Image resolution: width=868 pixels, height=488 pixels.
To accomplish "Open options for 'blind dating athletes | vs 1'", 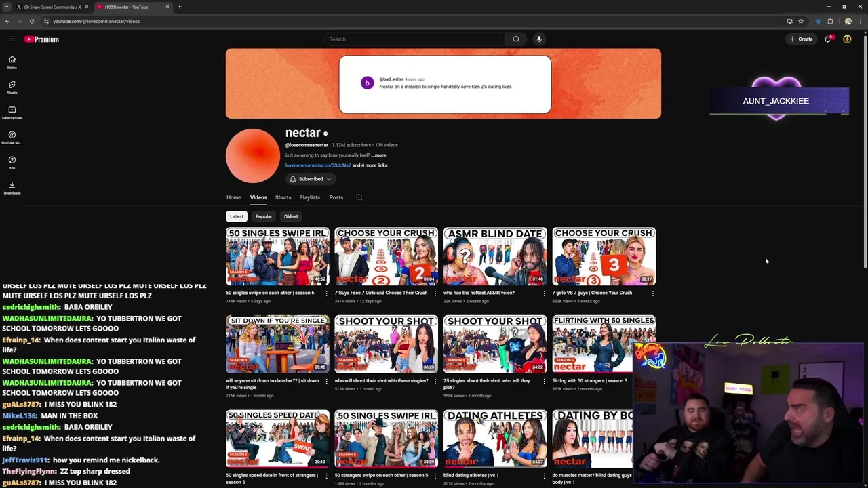I will click(x=544, y=476).
